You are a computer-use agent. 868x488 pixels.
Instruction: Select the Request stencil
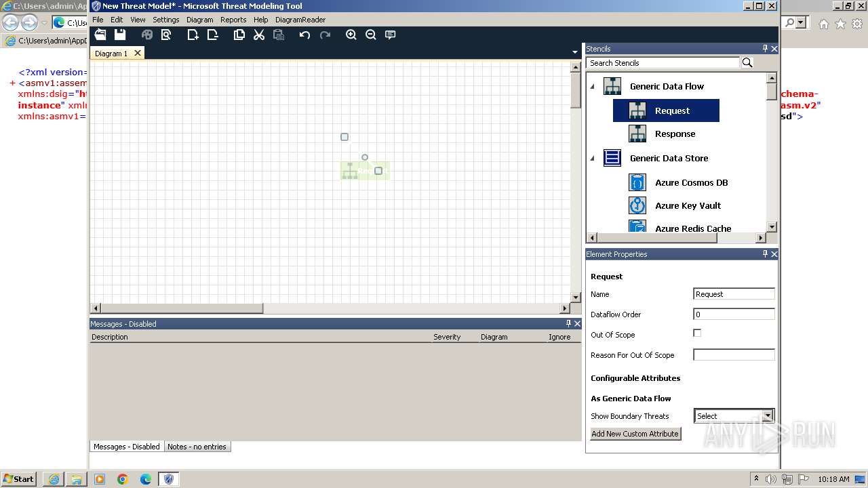(666, 110)
